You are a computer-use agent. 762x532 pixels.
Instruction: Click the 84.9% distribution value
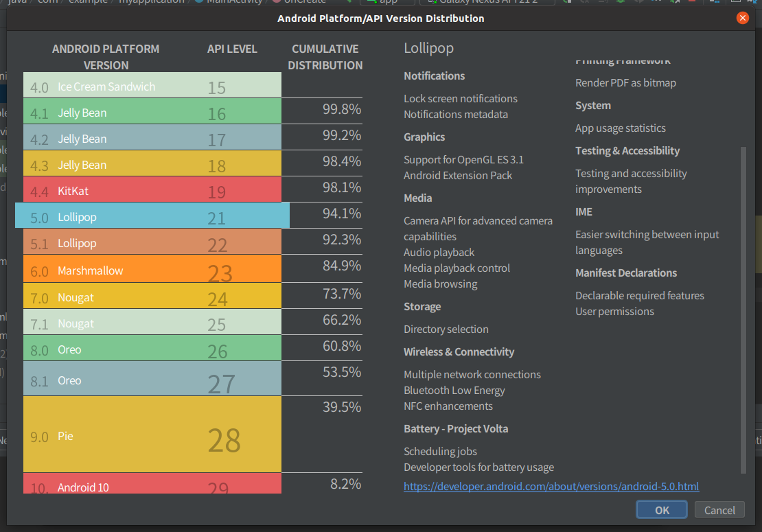(x=342, y=266)
